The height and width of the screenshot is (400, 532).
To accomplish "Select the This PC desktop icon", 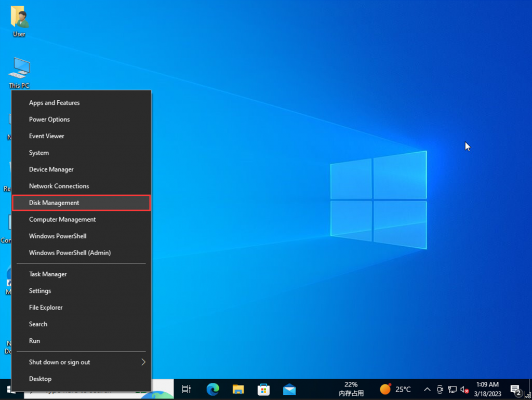I will 19,73.
